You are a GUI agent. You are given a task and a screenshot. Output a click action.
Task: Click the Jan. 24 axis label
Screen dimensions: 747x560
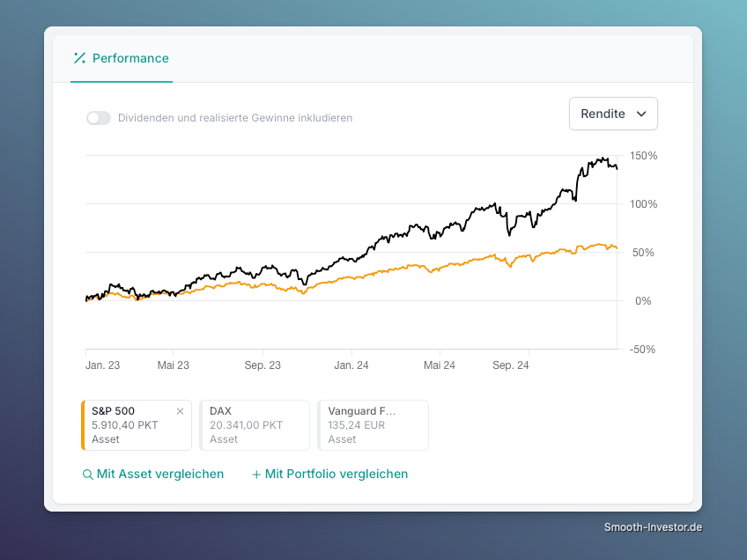pos(351,365)
